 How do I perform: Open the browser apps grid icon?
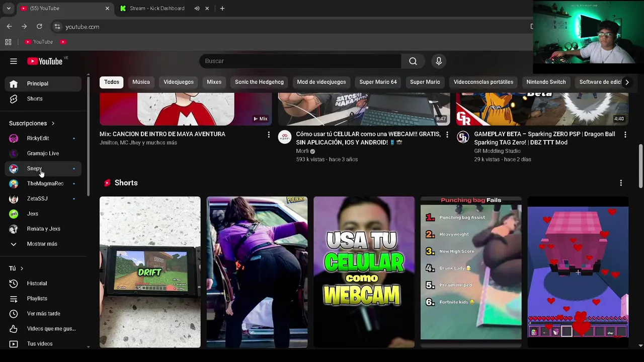[x=8, y=42]
